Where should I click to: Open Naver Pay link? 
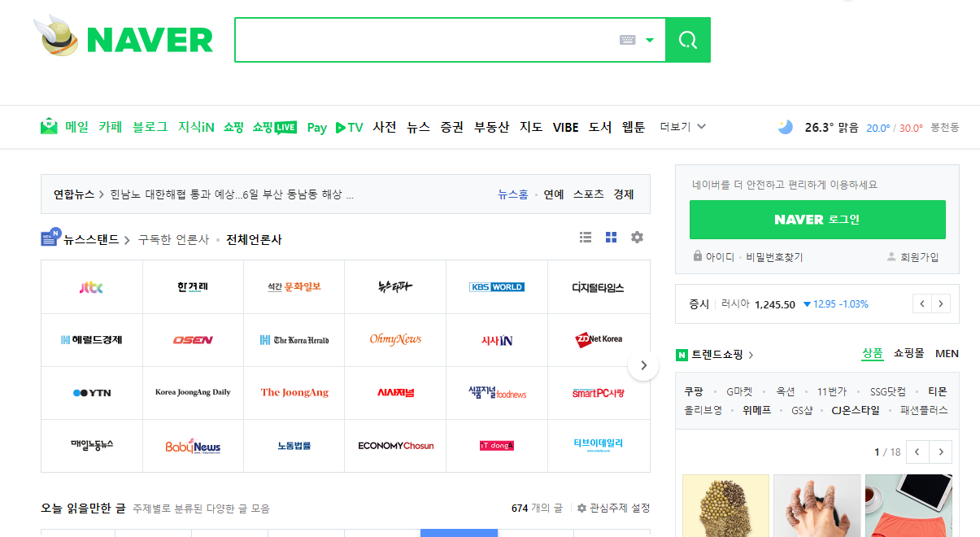[x=317, y=127]
